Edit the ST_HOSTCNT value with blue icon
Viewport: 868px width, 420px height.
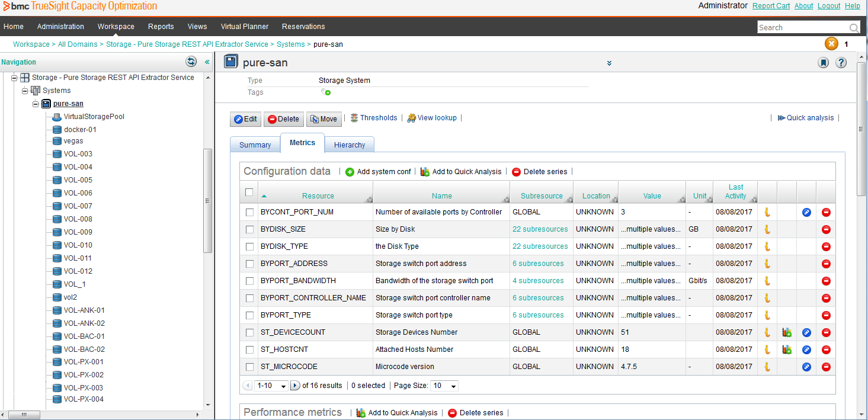click(806, 350)
